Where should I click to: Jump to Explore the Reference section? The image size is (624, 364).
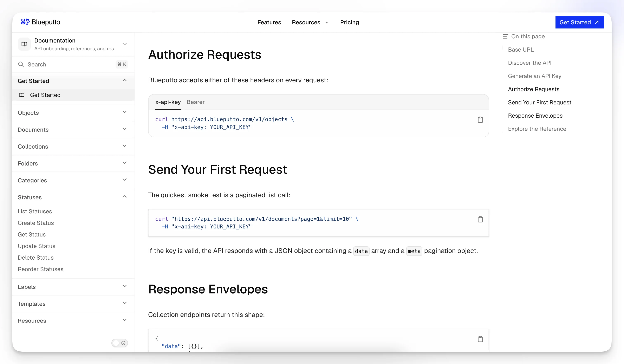pyautogui.click(x=537, y=129)
